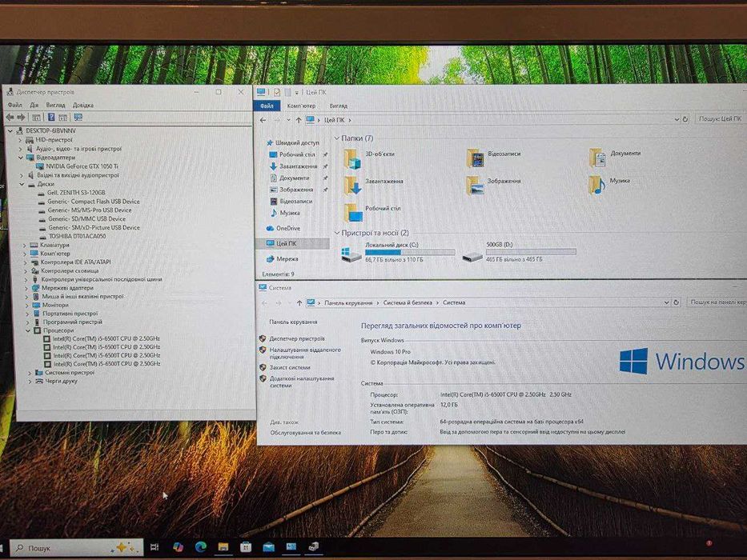
Task: Expand the Мережеві адаптери node
Action: click(26, 288)
